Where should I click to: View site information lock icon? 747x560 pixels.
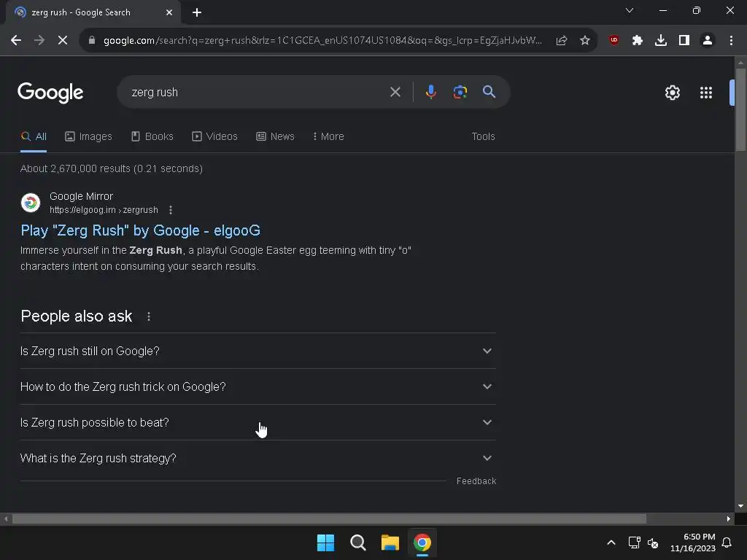tap(92, 41)
